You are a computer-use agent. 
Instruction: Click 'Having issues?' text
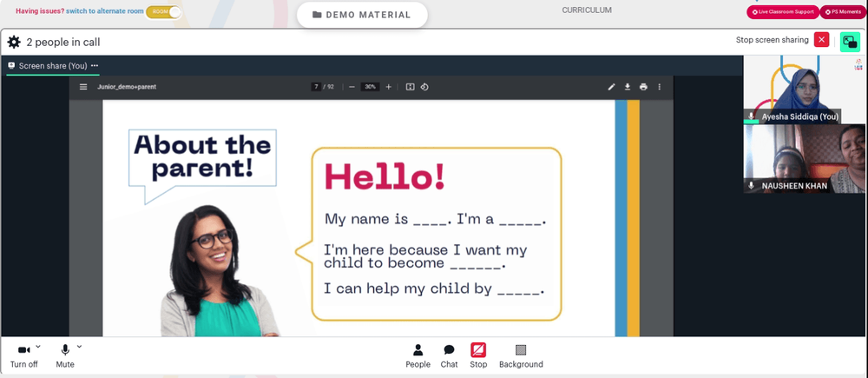40,11
